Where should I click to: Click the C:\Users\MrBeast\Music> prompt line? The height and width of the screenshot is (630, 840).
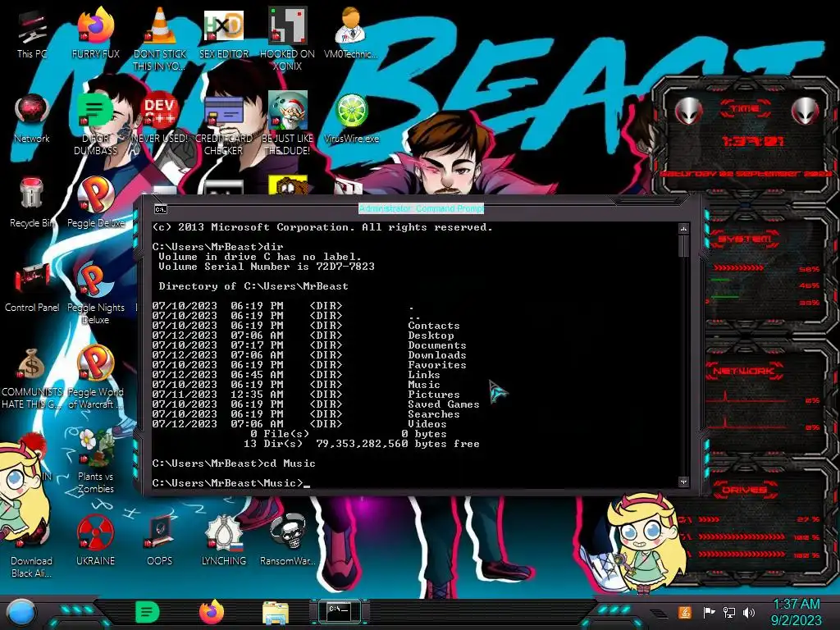(x=231, y=483)
